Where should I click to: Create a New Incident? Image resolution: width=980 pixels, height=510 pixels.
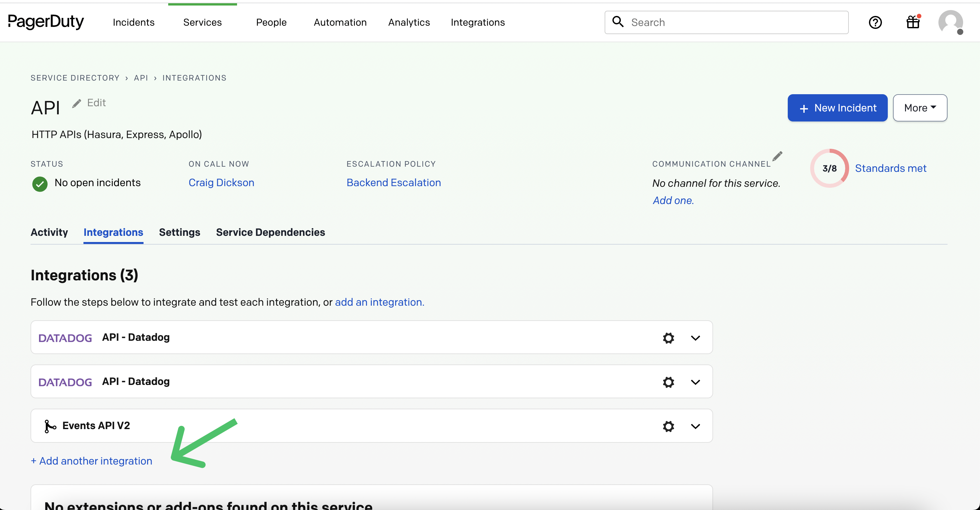[837, 108]
